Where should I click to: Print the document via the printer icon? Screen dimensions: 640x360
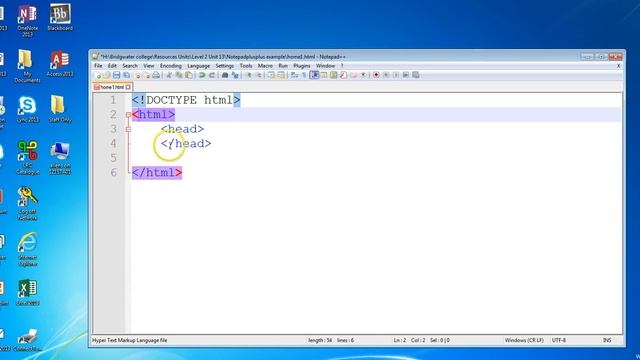click(x=156, y=75)
